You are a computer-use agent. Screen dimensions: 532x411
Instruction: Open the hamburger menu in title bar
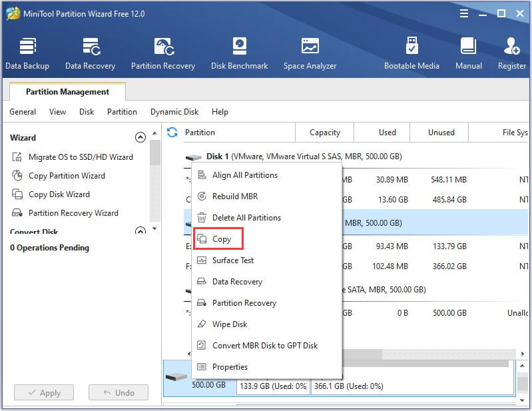click(x=464, y=13)
